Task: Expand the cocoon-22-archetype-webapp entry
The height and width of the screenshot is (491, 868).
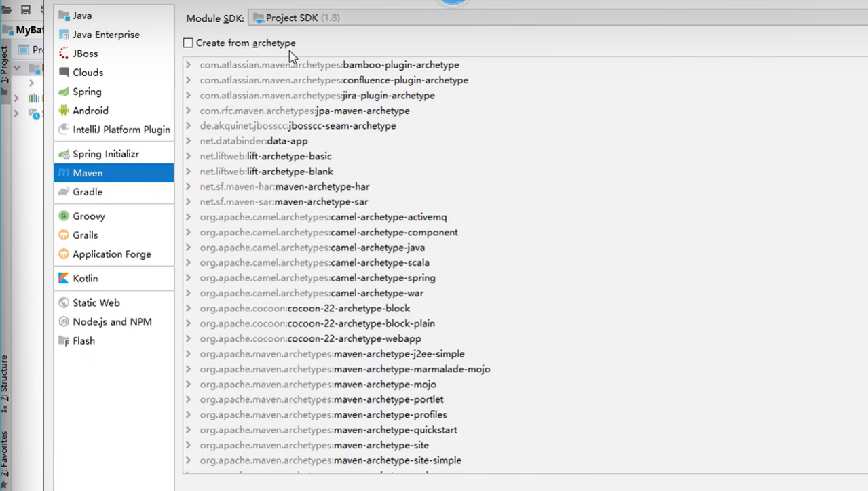Action: tap(189, 338)
